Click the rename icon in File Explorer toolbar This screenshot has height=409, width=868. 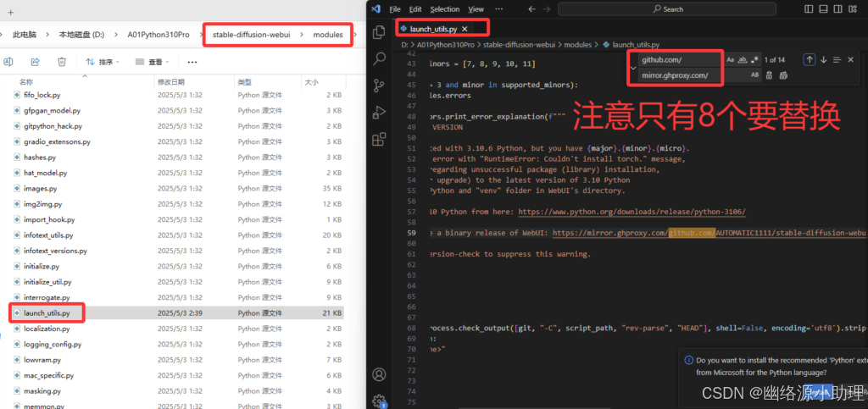(x=8, y=62)
